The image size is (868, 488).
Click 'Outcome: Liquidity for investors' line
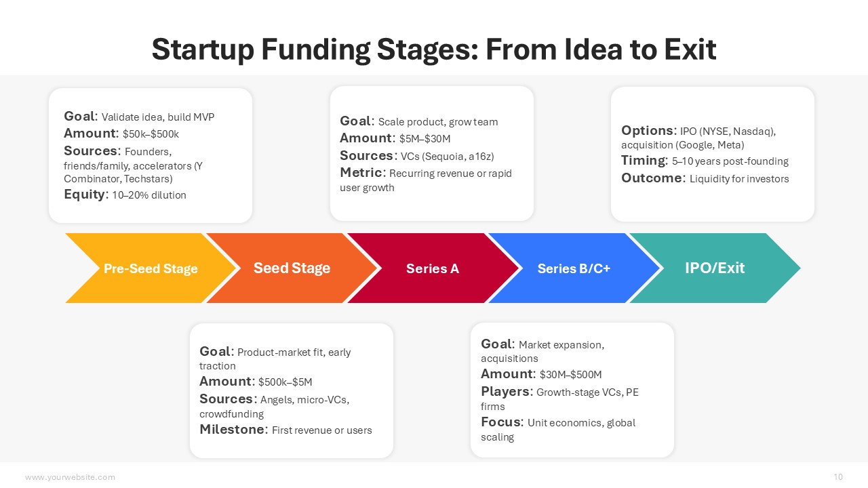tap(705, 178)
